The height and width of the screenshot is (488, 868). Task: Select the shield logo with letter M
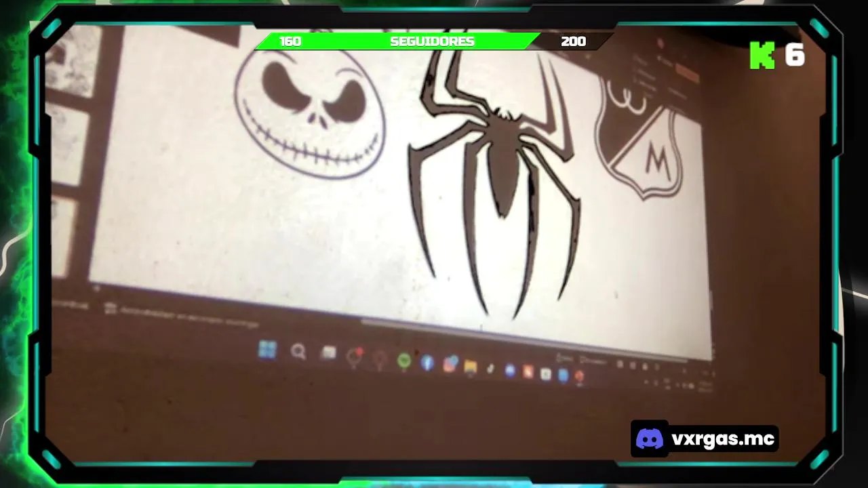639,139
